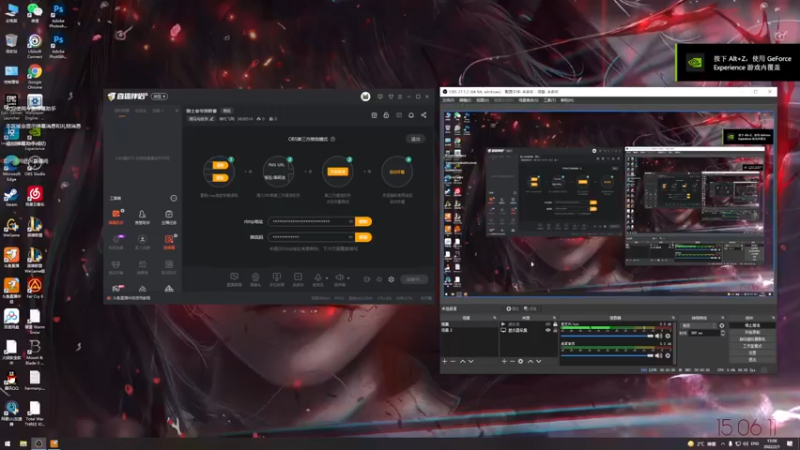Adjust the Mic/Aux volume slider in OBS
This screenshot has height=450, width=800.
(x=607, y=336)
